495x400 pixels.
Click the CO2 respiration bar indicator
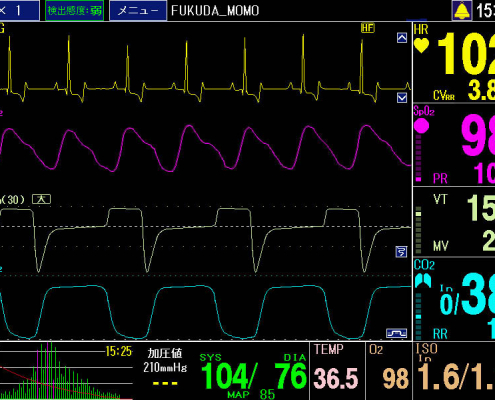(419, 315)
